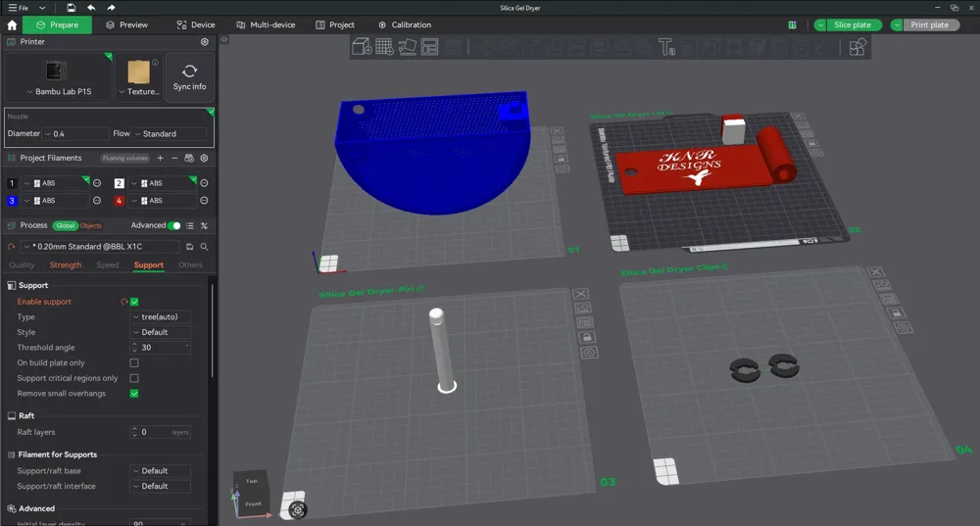
Task: Uncheck Remove small overhangs
Action: click(x=134, y=394)
